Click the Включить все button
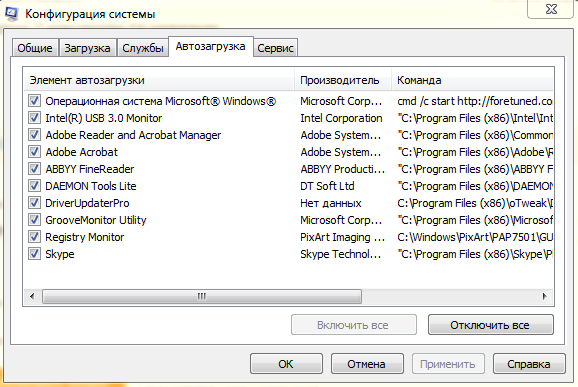578x387 pixels. [354, 325]
